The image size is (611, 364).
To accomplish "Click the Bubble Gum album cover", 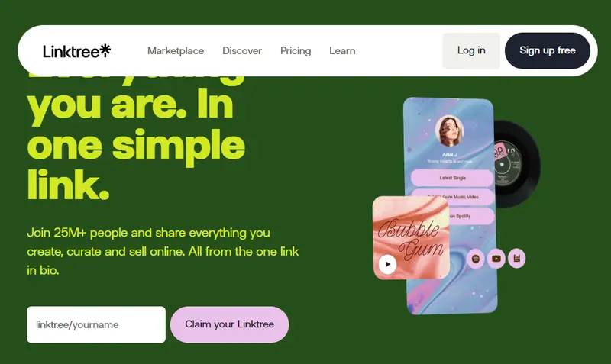I will coord(411,237).
